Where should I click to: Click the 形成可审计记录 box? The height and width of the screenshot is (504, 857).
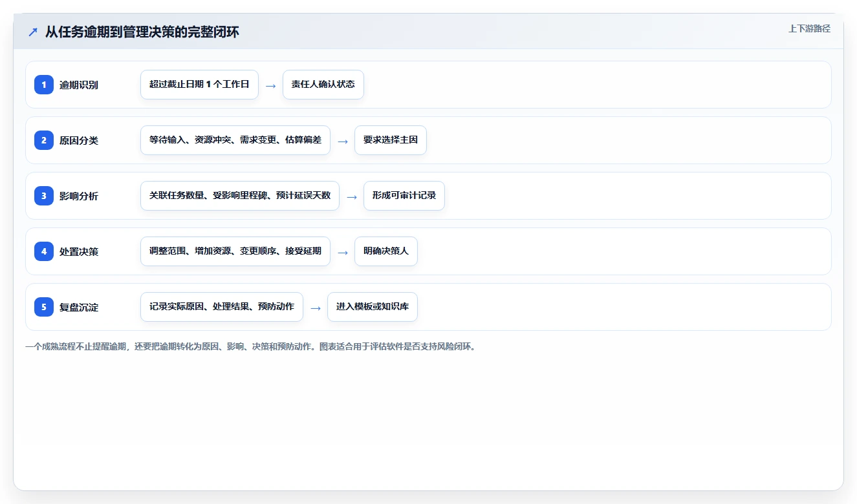click(404, 196)
